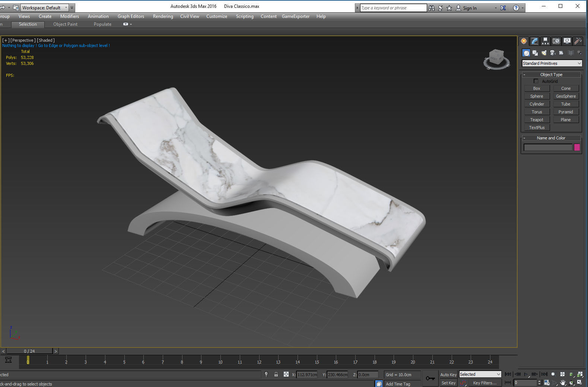Toggle Adaptive Degradation cube icon

coord(379,383)
